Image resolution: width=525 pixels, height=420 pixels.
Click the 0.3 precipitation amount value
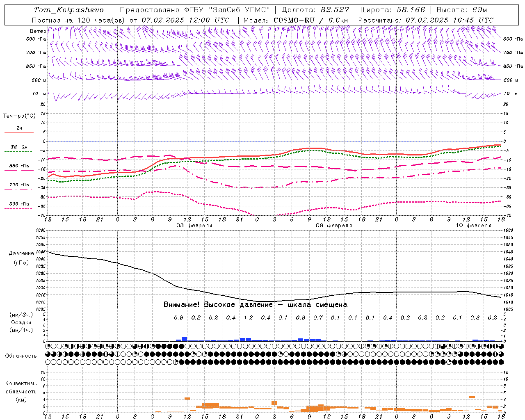pyautogui.click(x=475, y=317)
